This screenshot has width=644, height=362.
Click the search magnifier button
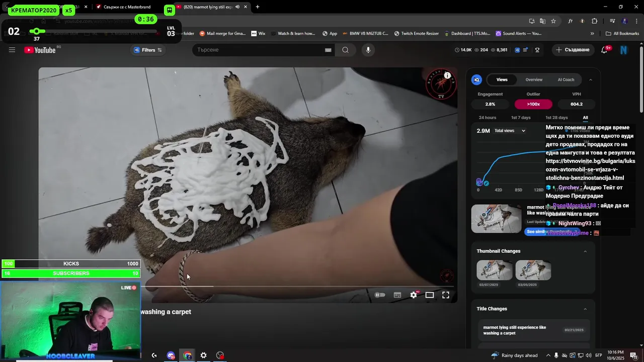[x=345, y=50]
